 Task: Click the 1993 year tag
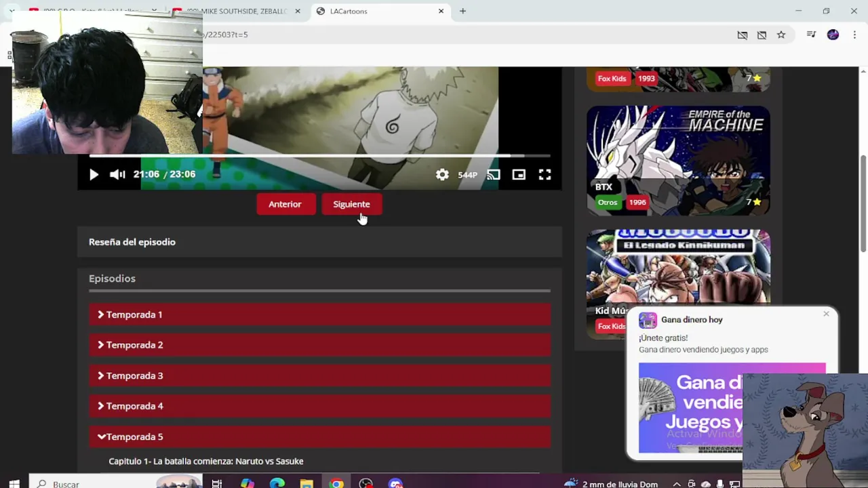[646, 79]
